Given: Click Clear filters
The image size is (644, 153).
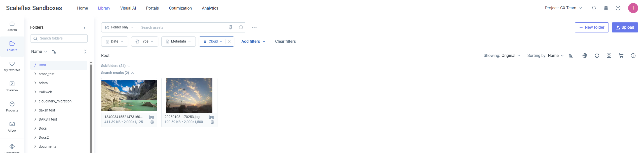Looking at the screenshot, I should pyautogui.click(x=285, y=42).
